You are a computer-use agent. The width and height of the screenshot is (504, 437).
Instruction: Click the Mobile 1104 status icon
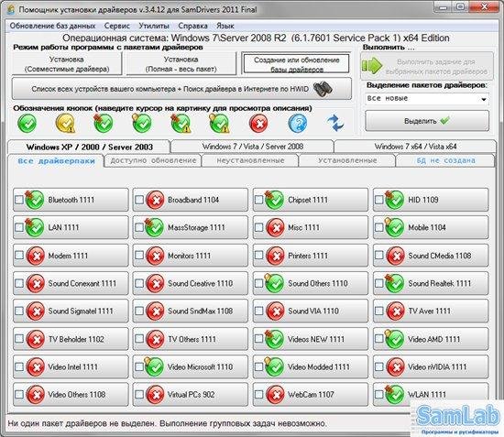coord(394,227)
